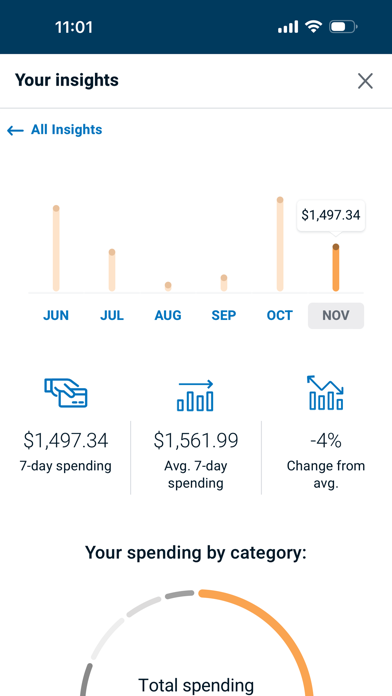Switch to the AUG month tab
392x696 pixels.
click(168, 316)
